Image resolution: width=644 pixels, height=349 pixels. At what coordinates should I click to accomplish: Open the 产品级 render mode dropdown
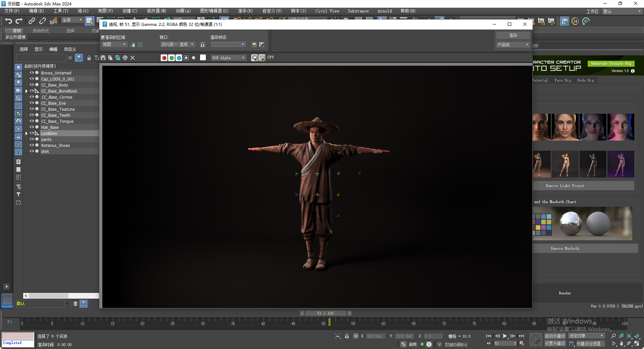tap(513, 45)
